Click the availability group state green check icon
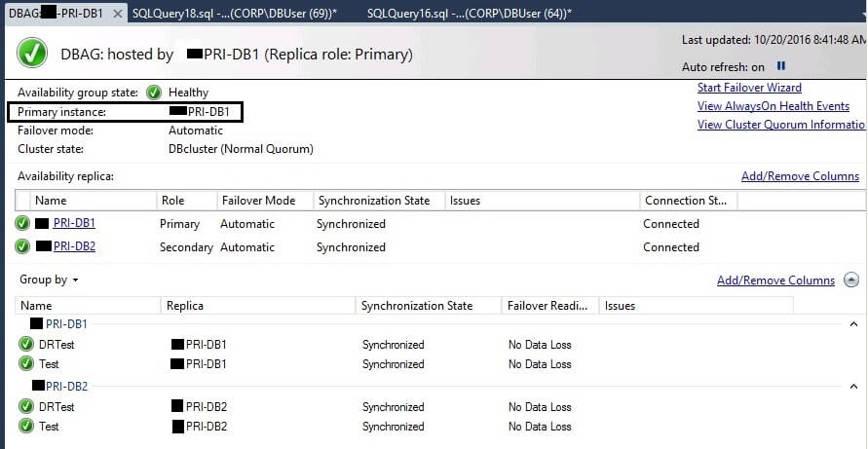The width and height of the screenshot is (868, 449). click(154, 93)
